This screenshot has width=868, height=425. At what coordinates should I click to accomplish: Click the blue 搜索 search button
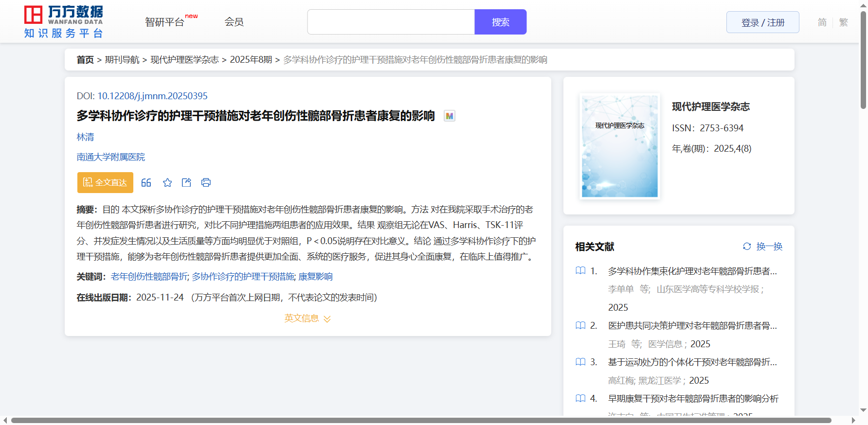500,22
